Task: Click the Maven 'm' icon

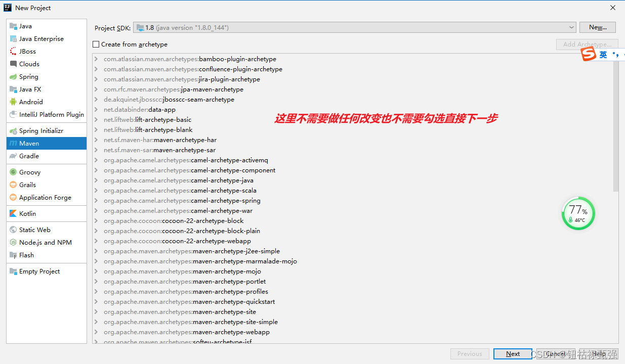Action: pyautogui.click(x=14, y=144)
